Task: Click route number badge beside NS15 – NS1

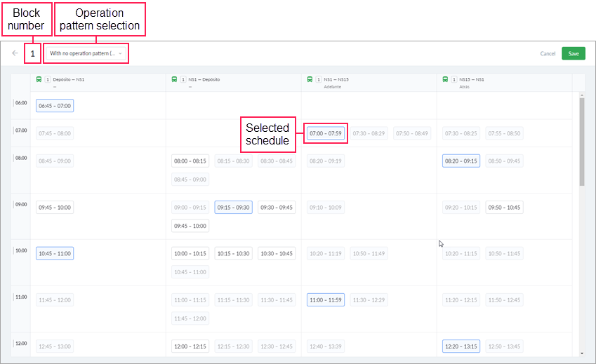Action: (454, 79)
